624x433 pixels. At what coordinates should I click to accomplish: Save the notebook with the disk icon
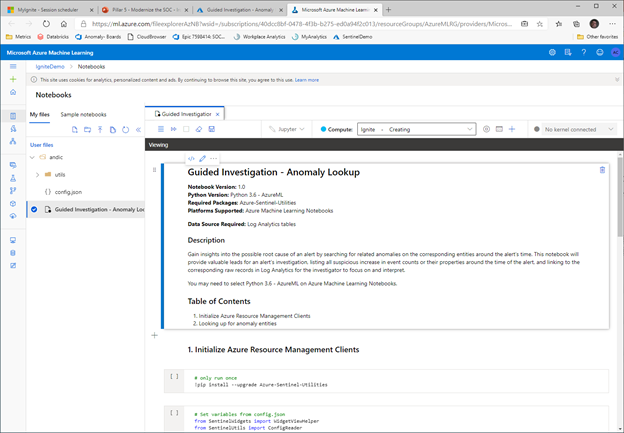click(212, 129)
